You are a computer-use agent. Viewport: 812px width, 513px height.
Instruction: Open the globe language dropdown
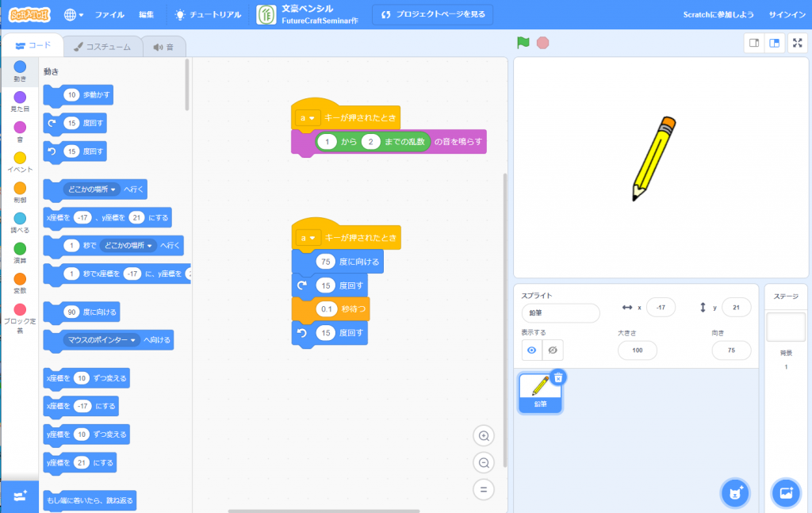[74, 15]
